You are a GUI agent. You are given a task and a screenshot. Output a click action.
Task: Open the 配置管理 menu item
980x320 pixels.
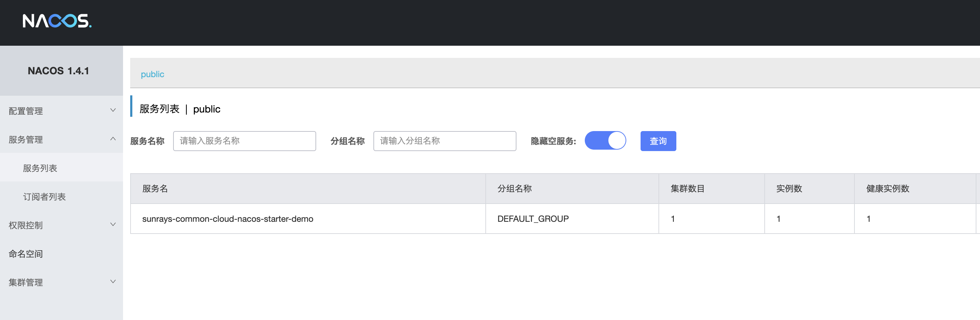coord(61,111)
